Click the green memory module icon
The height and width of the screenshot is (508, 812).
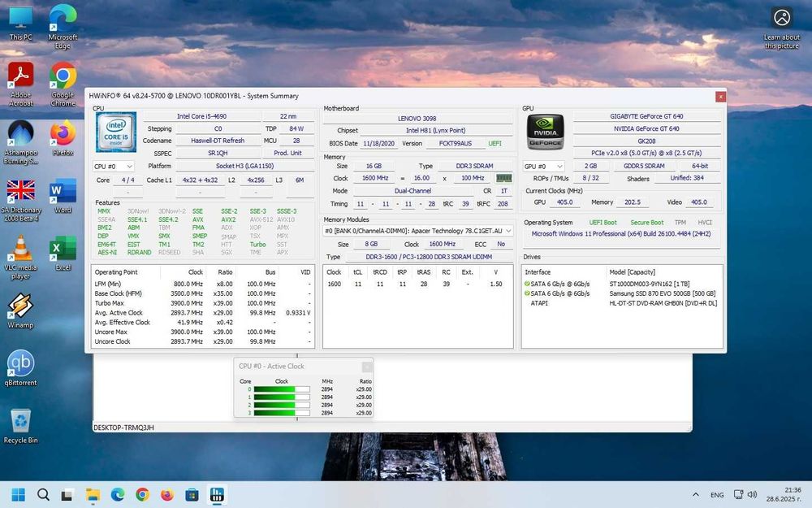click(504, 178)
